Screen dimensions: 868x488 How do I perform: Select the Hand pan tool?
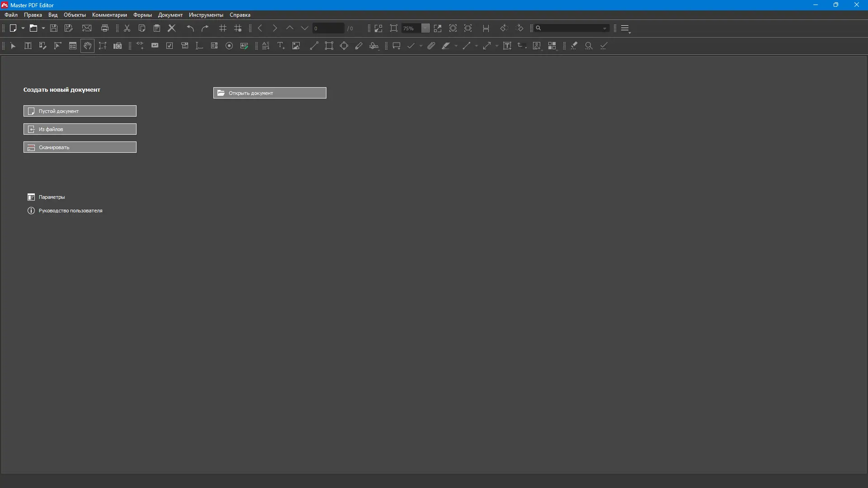click(x=87, y=46)
